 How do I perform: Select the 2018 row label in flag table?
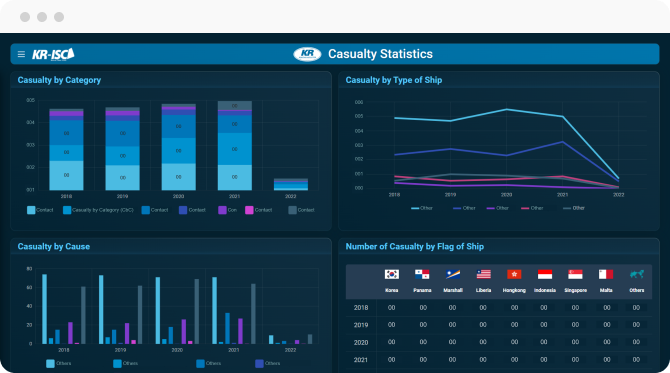coord(361,308)
